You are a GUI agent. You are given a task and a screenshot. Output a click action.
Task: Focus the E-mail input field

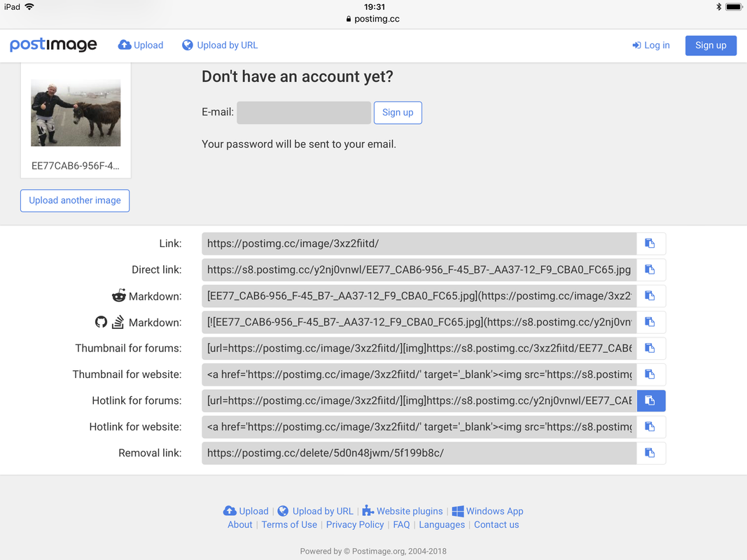(x=304, y=113)
